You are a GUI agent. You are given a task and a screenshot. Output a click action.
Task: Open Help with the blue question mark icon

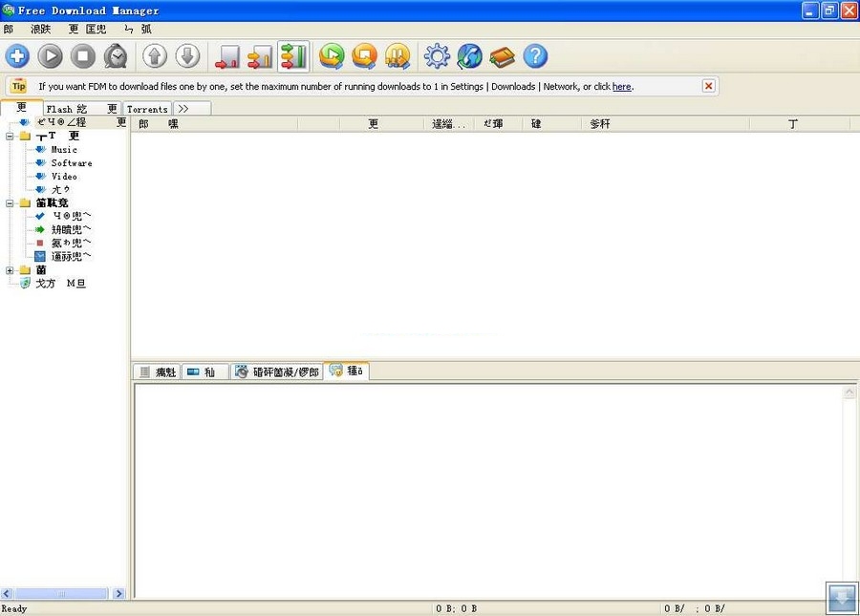[x=535, y=56]
